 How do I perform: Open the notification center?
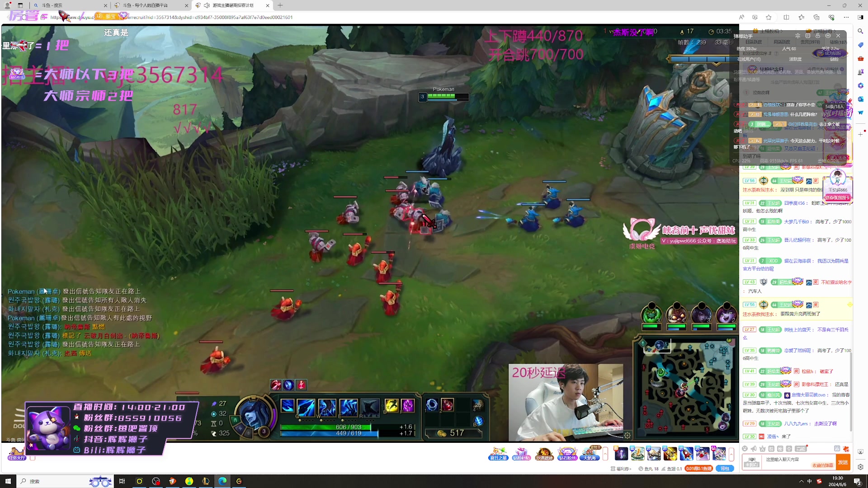point(857,481)
